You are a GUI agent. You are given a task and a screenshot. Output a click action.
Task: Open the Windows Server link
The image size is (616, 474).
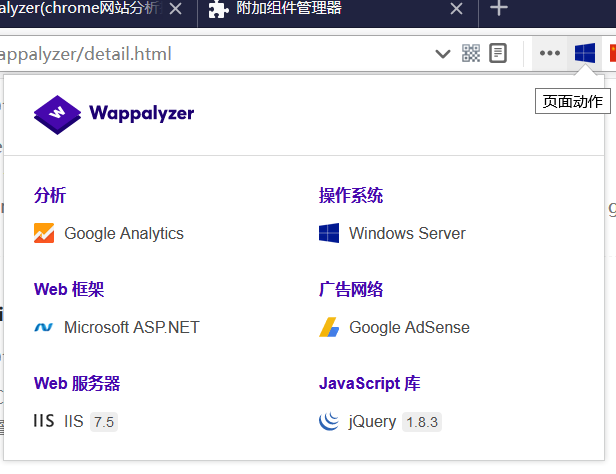click(407, 234)
